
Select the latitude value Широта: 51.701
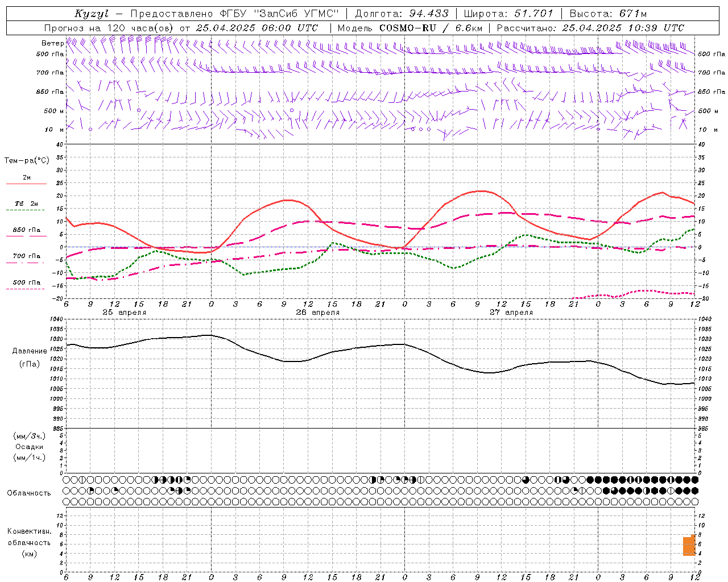[x=508, y=14]
